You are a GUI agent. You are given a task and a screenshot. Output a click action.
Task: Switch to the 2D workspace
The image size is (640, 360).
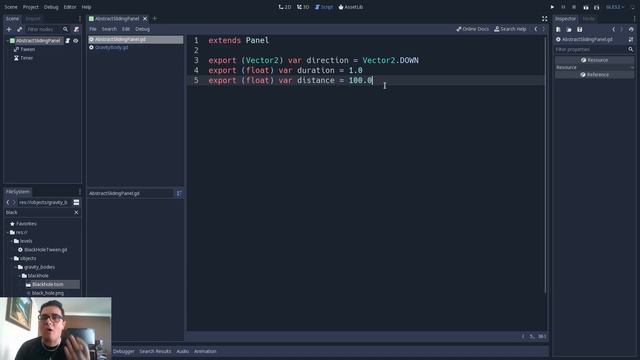(x=285, y=7)
